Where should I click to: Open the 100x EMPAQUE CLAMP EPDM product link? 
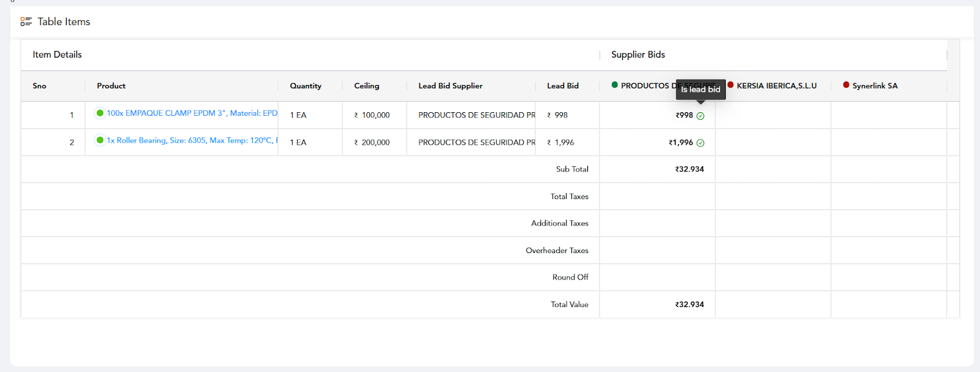[192, 113]
